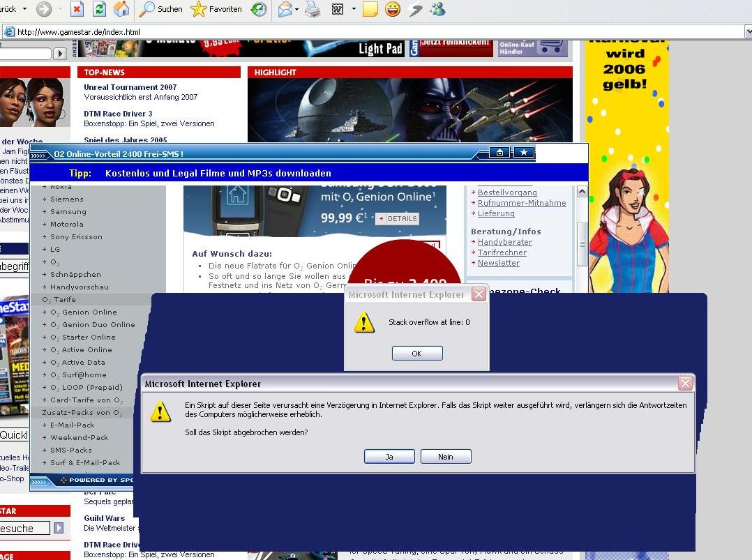Click the O2 popup scrollbar thumb

[x=582, y=244]
